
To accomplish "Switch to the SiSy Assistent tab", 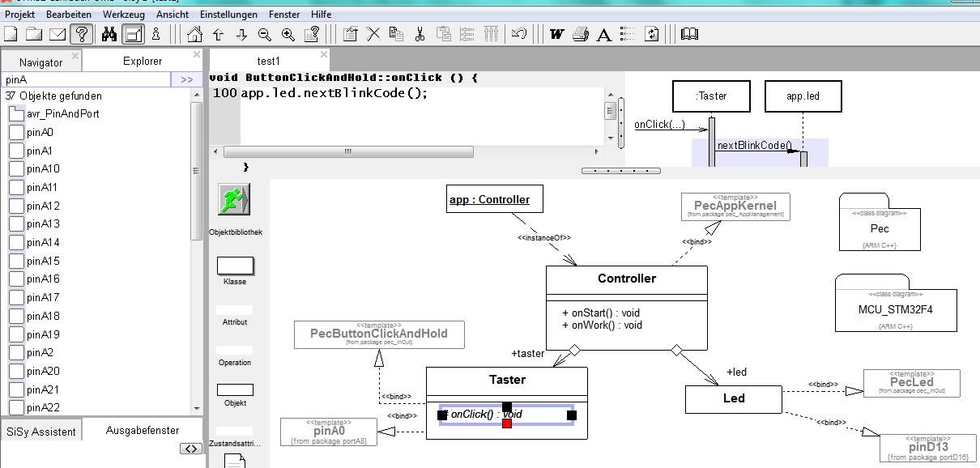I will pos(41,432).
